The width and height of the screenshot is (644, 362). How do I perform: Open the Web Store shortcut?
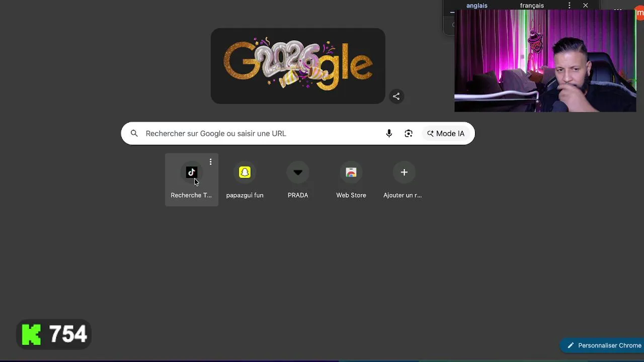(x=351, y=180)
